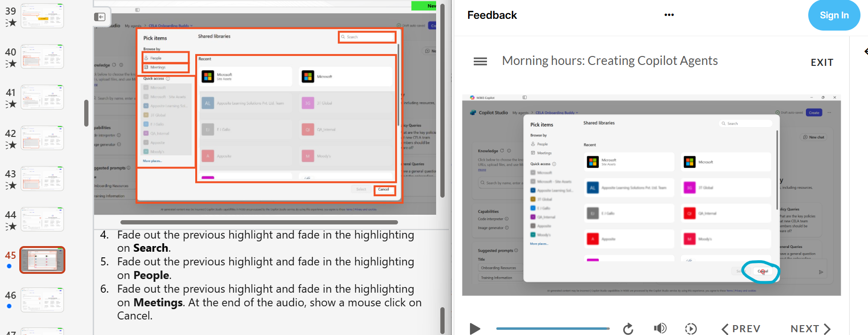Click 'Code interpreter' in the course player
Viewport: 868px width, 335px height.
click(491, 219)
